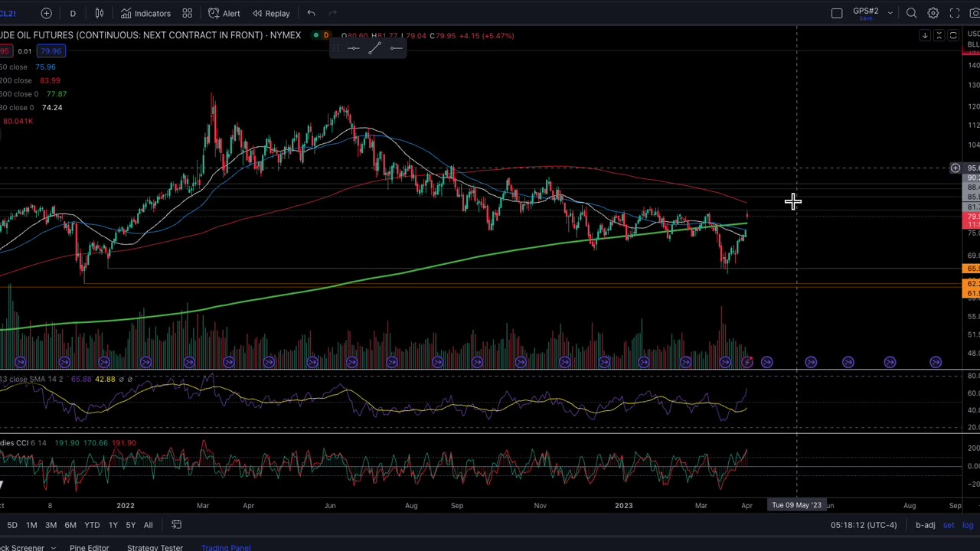Open the Trading Panel tab

226,548
